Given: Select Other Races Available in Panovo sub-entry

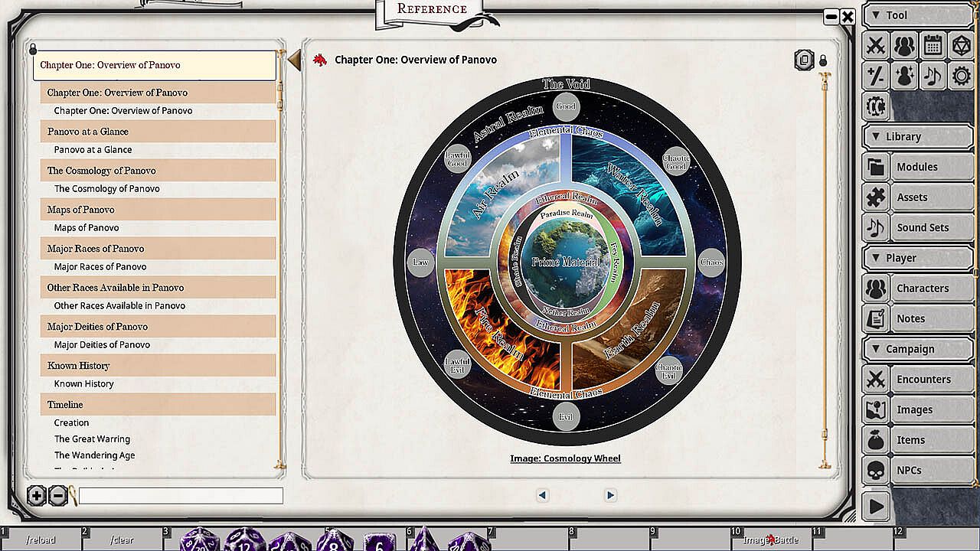Looking at the screenshot, I should (x=119, y=306).
